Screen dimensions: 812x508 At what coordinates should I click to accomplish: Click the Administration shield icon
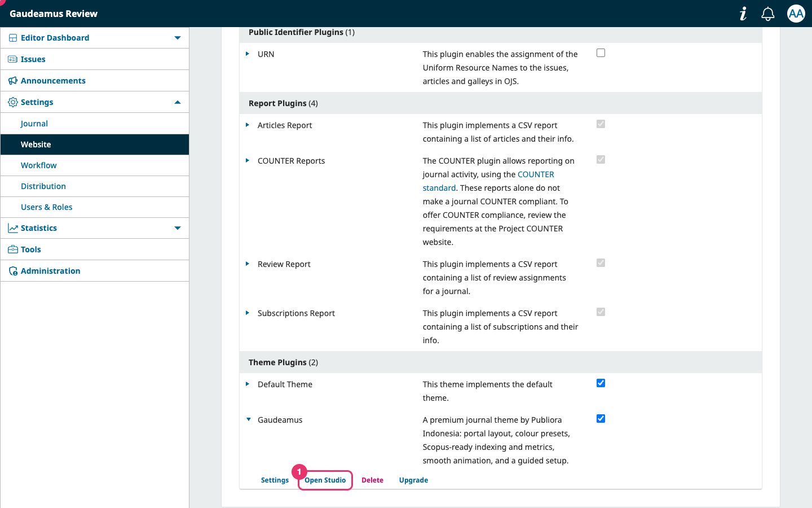13,271
